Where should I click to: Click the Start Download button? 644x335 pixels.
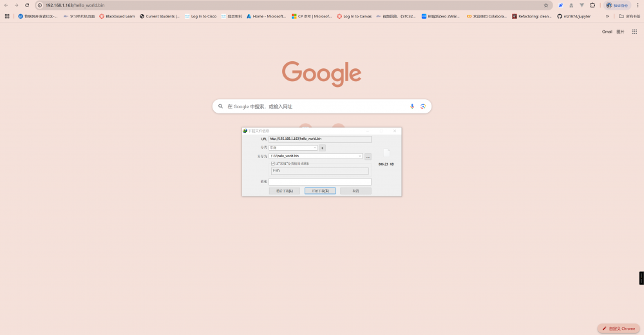(x=320, y=191)
